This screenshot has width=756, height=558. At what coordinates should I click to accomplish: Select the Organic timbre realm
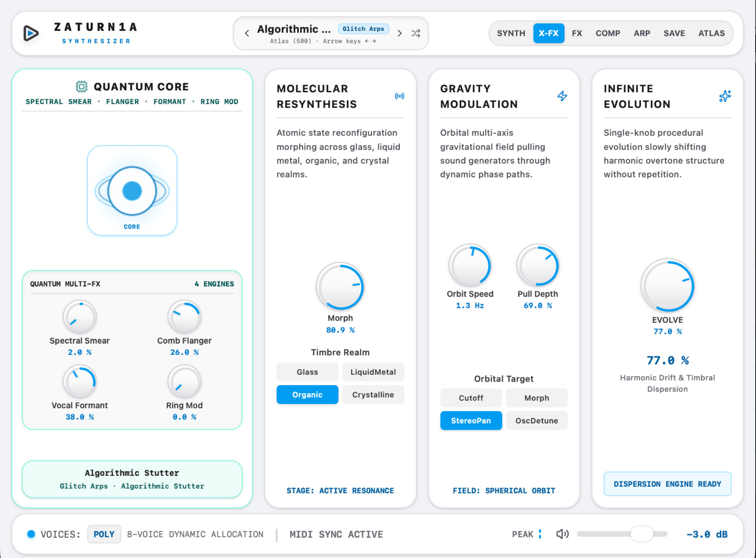point(307,395)
